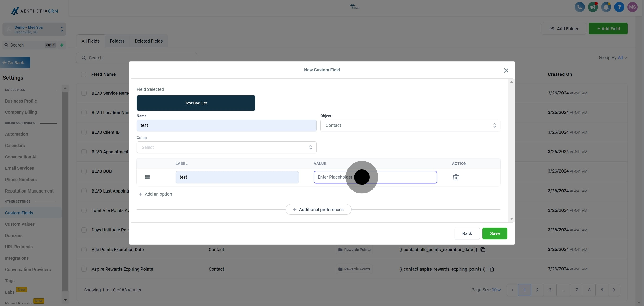This screenshot has width=644, height=306.
Task: Open the megaphone announcements icon
Action: click(x=593, y=7)
